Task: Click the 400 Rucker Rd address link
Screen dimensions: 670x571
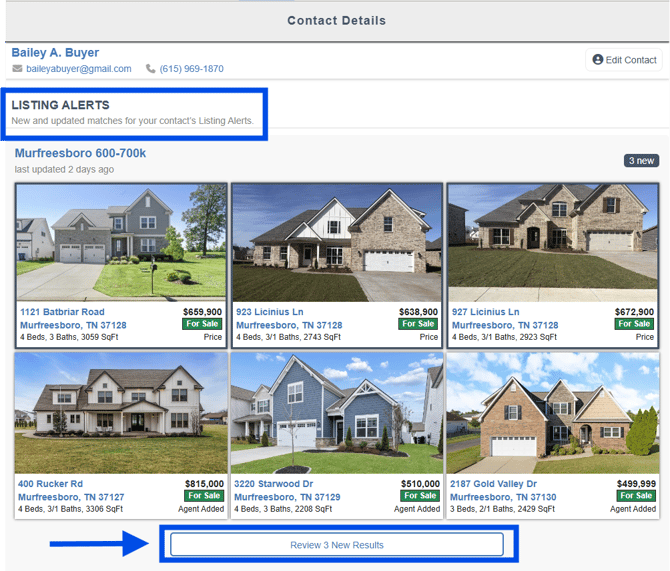Action: coord(50,483)
